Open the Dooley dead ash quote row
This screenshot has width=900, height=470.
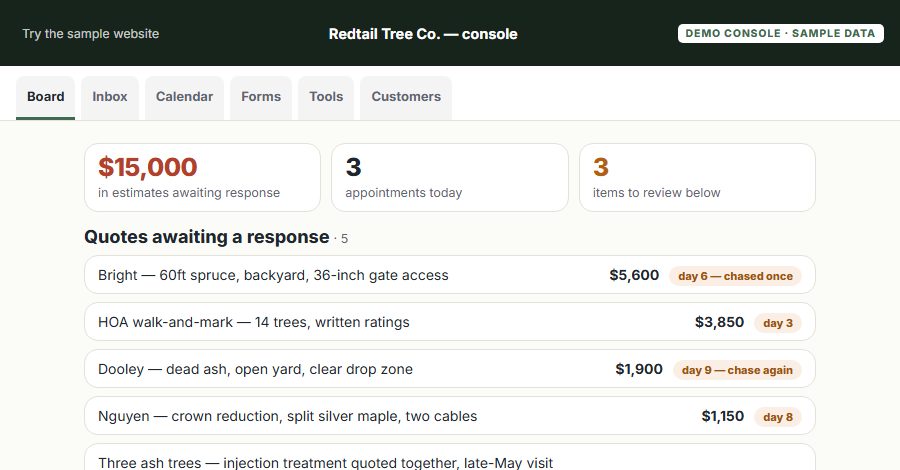pyautogui.click(x=450, y=369)
